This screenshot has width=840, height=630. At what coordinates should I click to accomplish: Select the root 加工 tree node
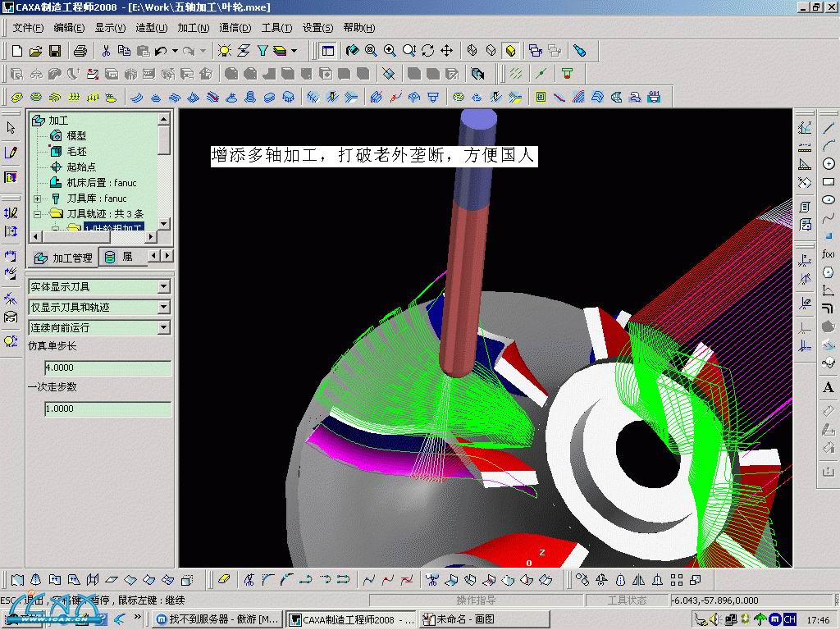58,121
